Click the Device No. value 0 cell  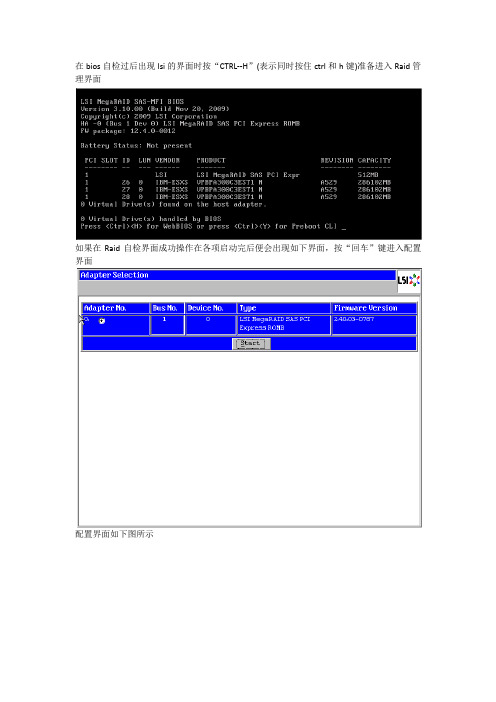tap(210, 325)
